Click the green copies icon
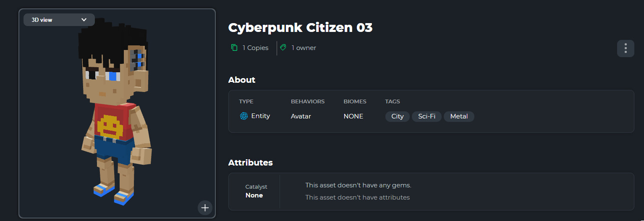Screen dimensions: 644x221 (x=234, y=48)
